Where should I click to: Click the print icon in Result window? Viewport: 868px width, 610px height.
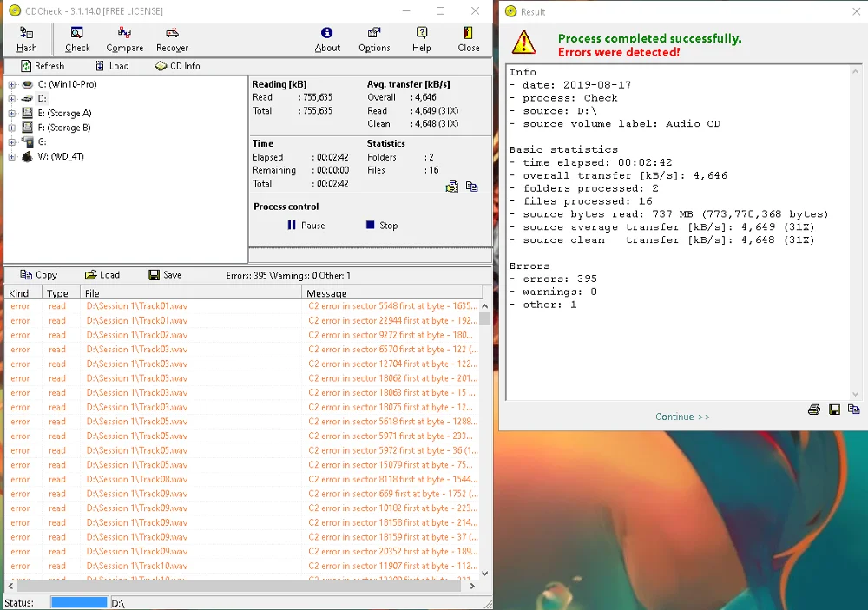click(x=813, y=410)
